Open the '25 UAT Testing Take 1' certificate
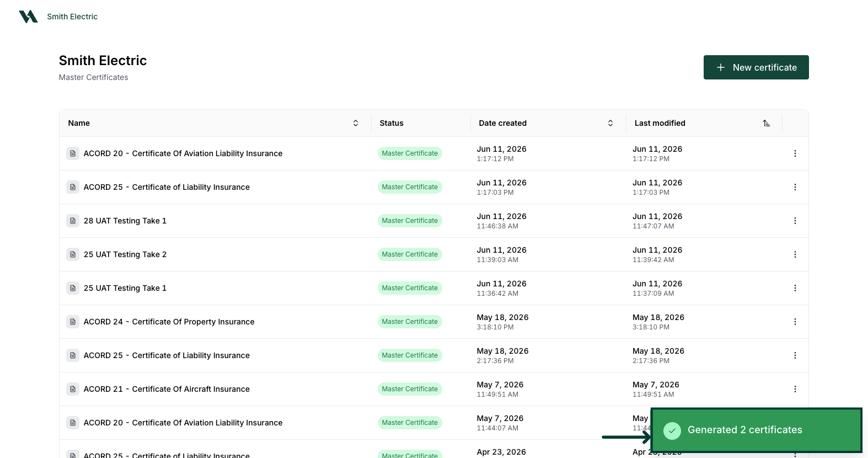Image resolution: width=868 pixels, height=458 pixels. 125,288
